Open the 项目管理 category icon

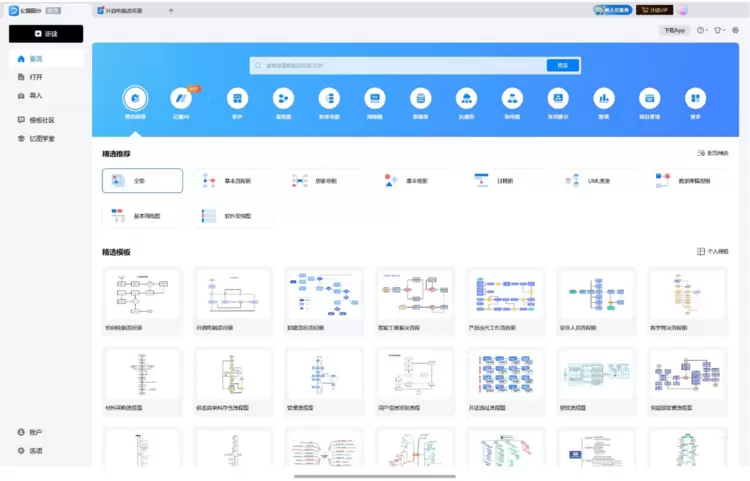[649, 99]
